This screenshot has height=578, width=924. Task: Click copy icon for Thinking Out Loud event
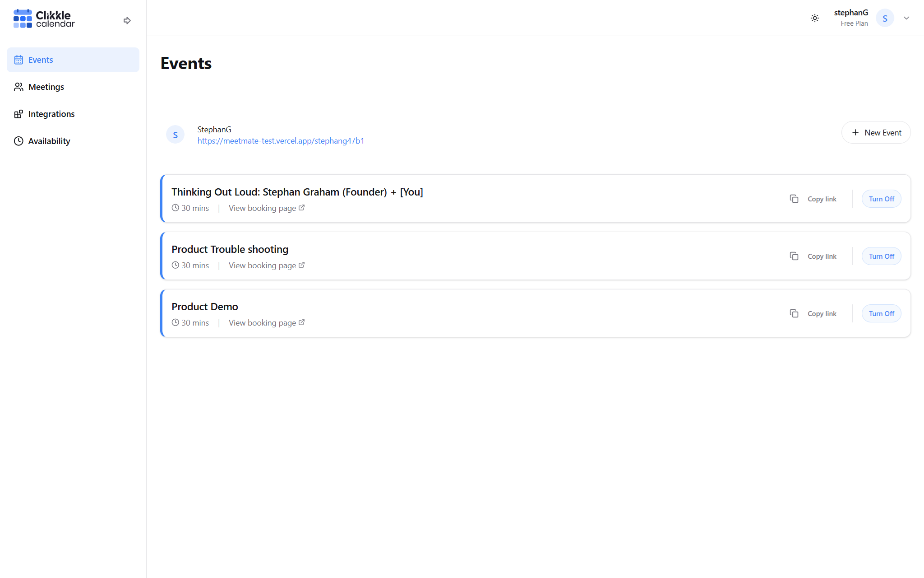(x=794, y=199)
